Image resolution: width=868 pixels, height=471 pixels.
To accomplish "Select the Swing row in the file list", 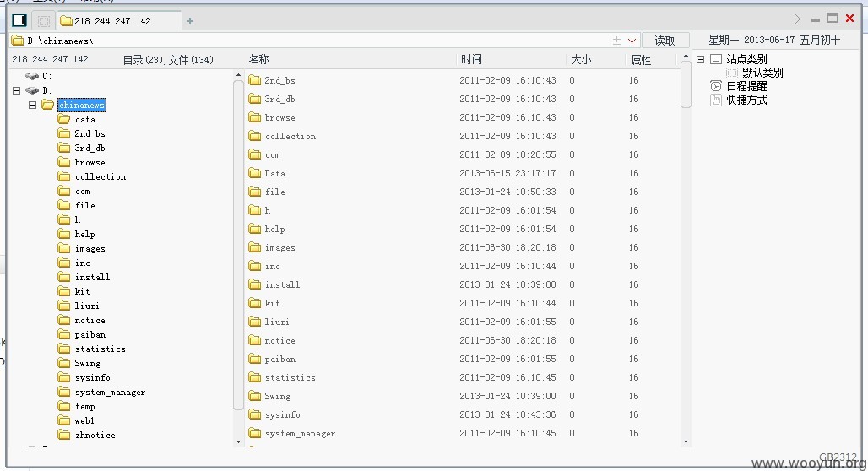I will 462,396.
